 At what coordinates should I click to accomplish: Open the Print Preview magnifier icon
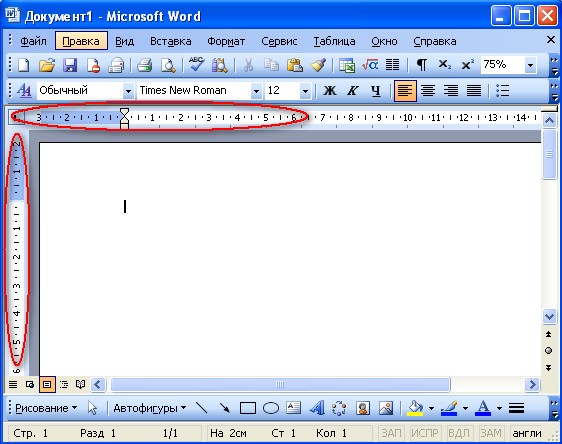point(168,66)
